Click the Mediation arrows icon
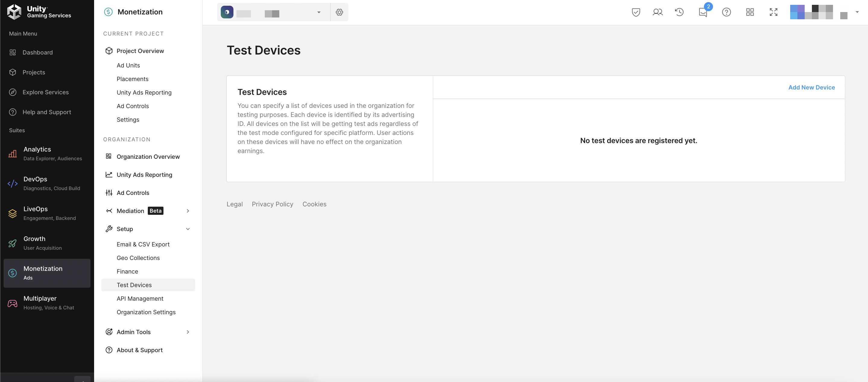The height and width of the screenshot is (382, 868). [109, 211]
